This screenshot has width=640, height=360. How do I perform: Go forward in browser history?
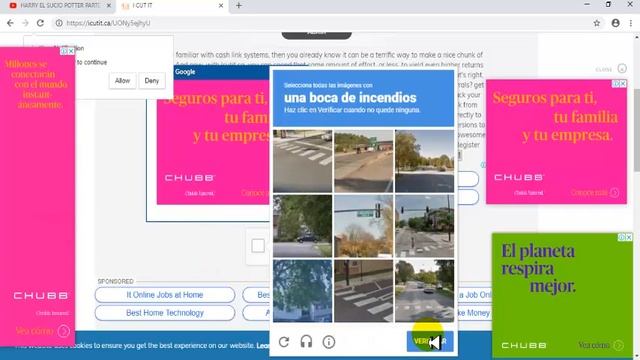25,23
